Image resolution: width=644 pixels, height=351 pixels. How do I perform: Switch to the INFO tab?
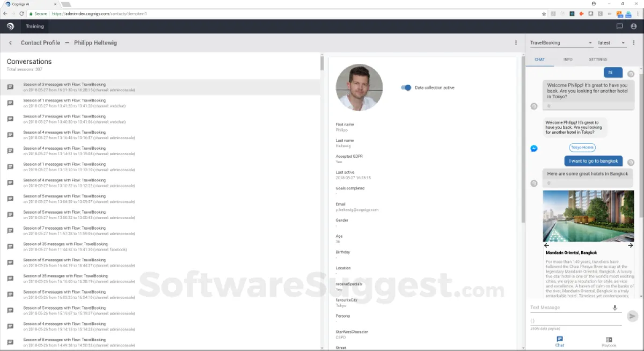pyautogui.click(x=568, y=60)
